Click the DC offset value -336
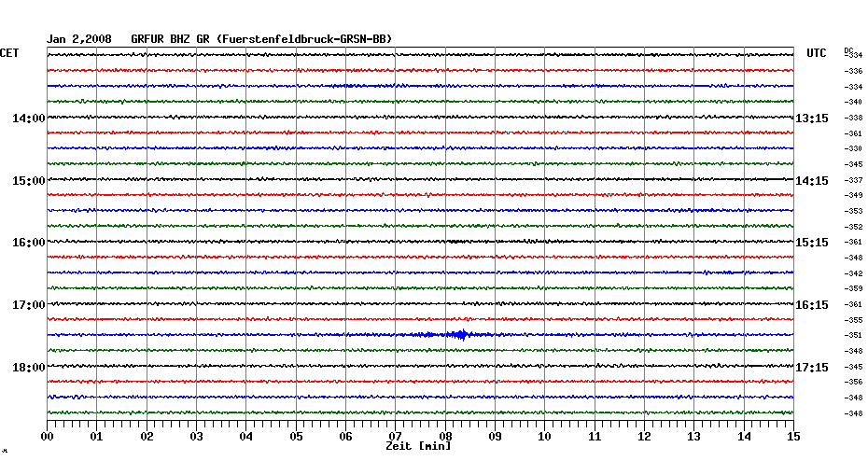868x461 pixels. click(x=853, y=72)
